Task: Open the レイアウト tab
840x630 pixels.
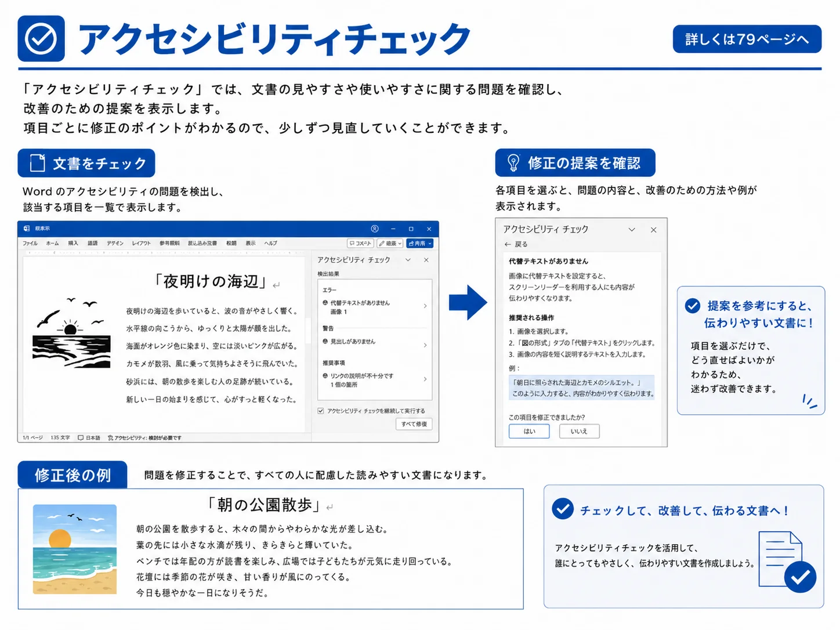Action: click(141, 243)
